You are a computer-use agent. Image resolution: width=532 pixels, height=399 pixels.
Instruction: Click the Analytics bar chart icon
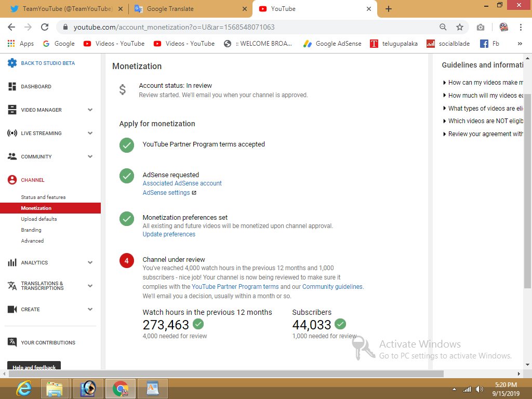click(12, 262)
